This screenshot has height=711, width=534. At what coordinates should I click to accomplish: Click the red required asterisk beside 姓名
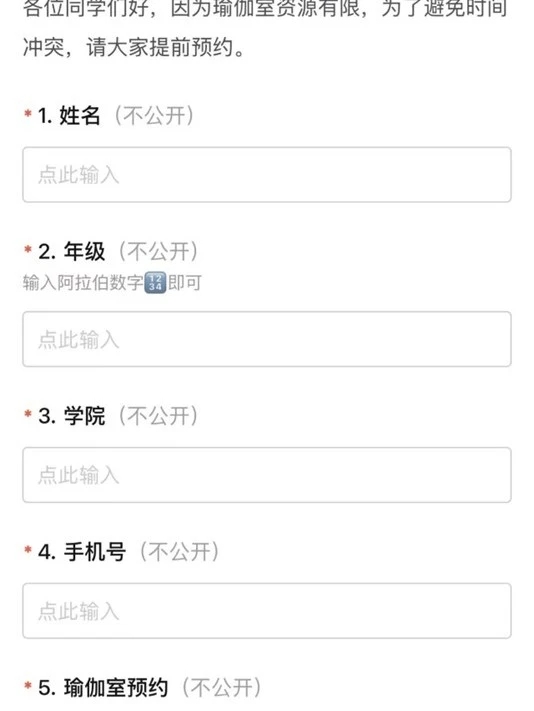pyautogui.click(x=28, y=113)
